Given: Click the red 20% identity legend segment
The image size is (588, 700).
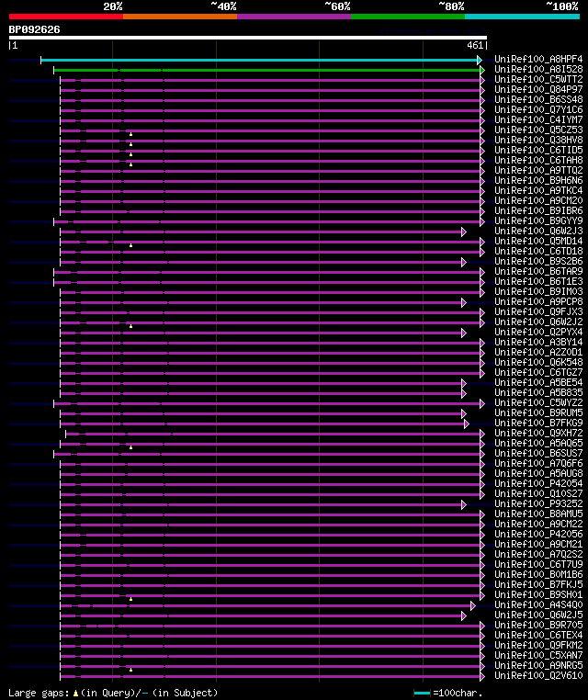Looking at the screenshot, I should pos(66,17).
